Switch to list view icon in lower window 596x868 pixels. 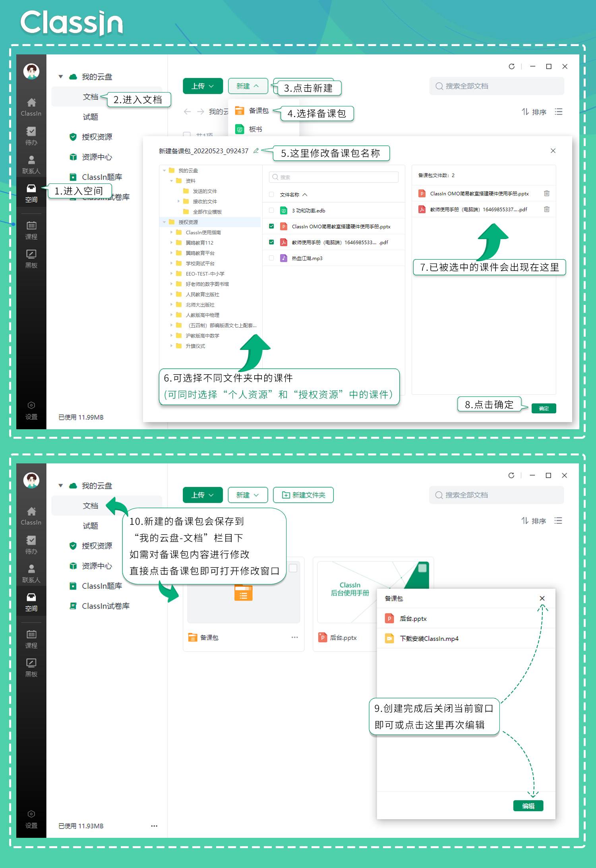pyautogui.click(x=558, y=521)
